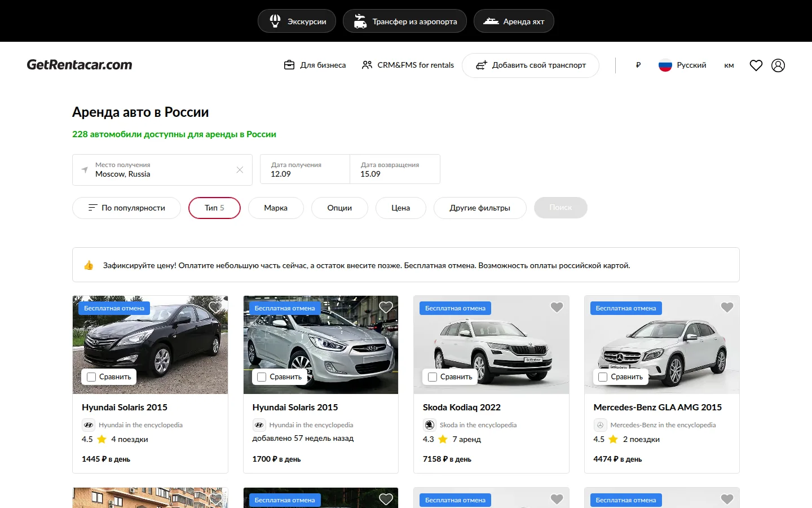Open CRM&FMS for rentals link

click(x=408, y=65)
